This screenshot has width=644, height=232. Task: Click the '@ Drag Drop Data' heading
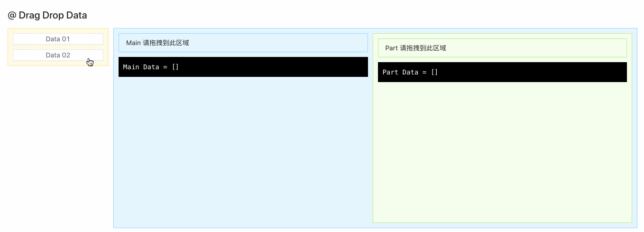(47, 15)
